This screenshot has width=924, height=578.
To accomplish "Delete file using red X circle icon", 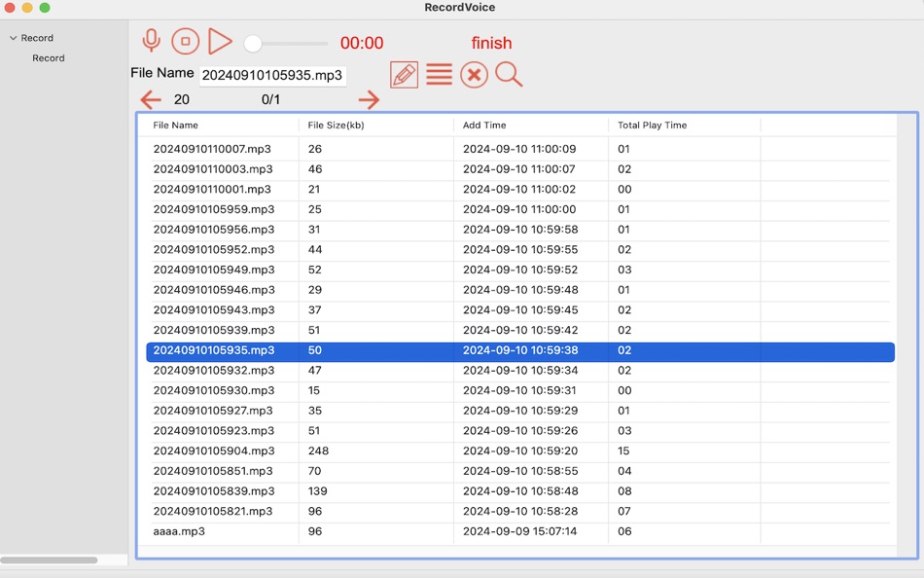I will click(474, 75).
